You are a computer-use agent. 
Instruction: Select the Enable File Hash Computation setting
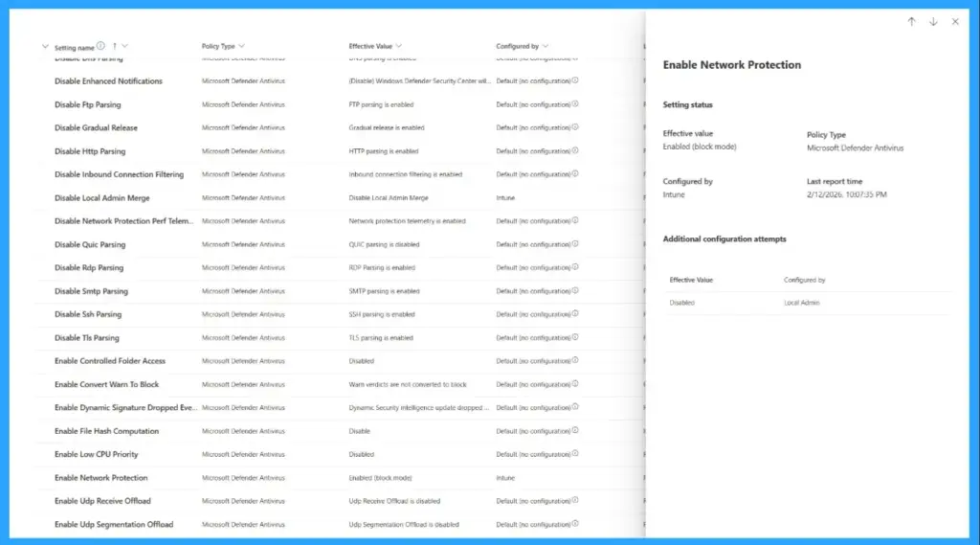click(x=106, y=431)
